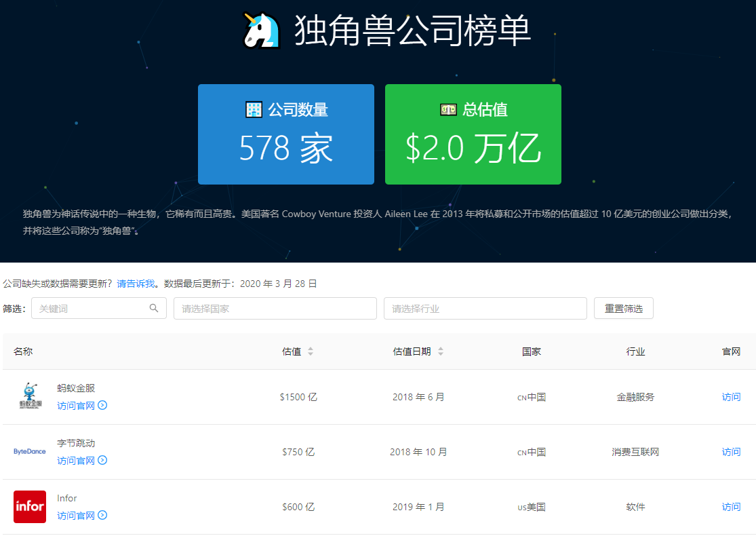Focus the 关键词 keyword input field
Viewport: 756px width, 536px height.
(x=99, y=308)
